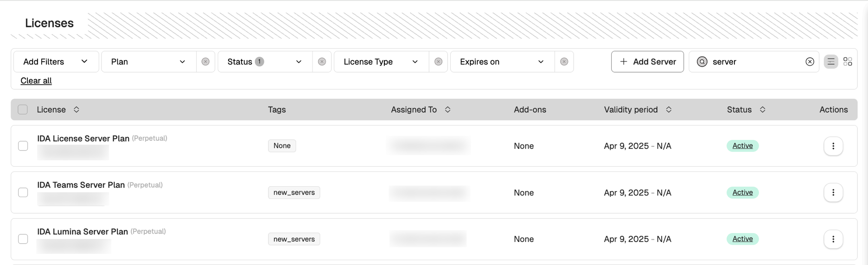Viewport: 868px width, 265px height.
Task: Click the Active status of Teams Server Plan
Action: (742, 192)
